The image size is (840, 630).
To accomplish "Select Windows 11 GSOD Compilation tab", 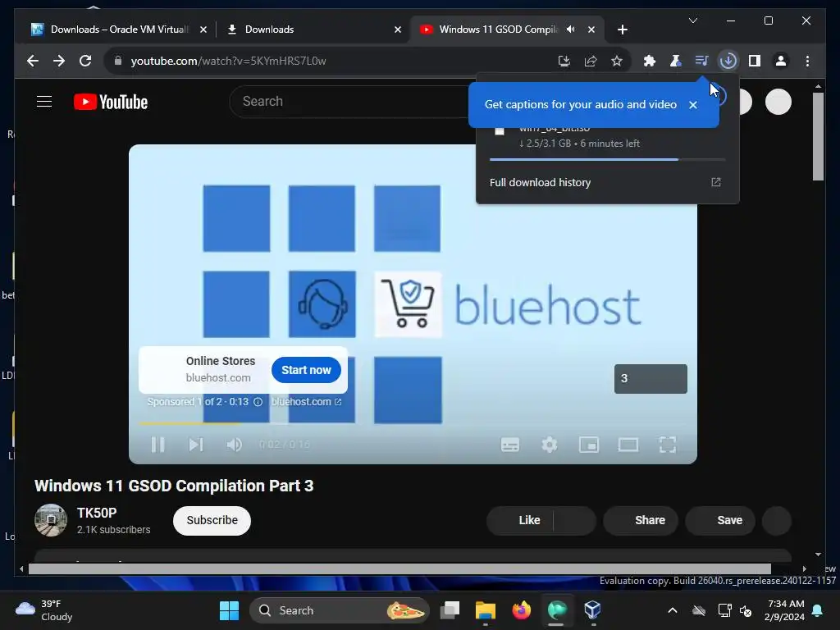I will tap(498, 30).
